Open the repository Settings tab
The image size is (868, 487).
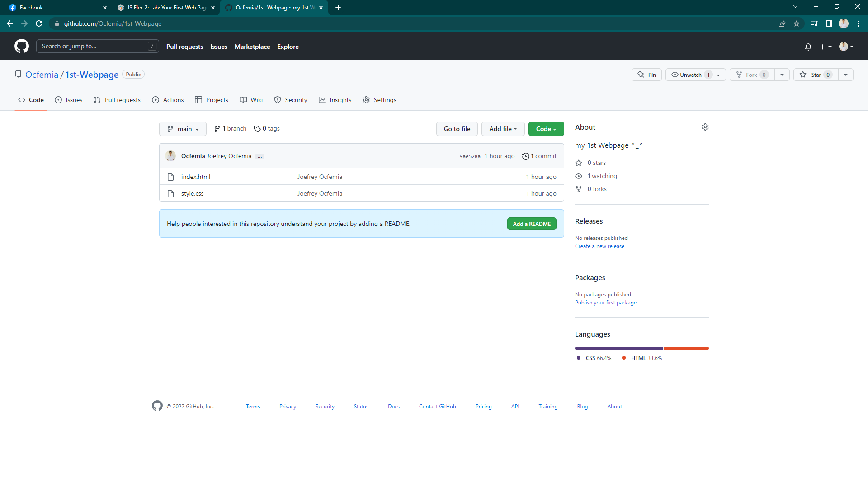click(x=379, y=100)
